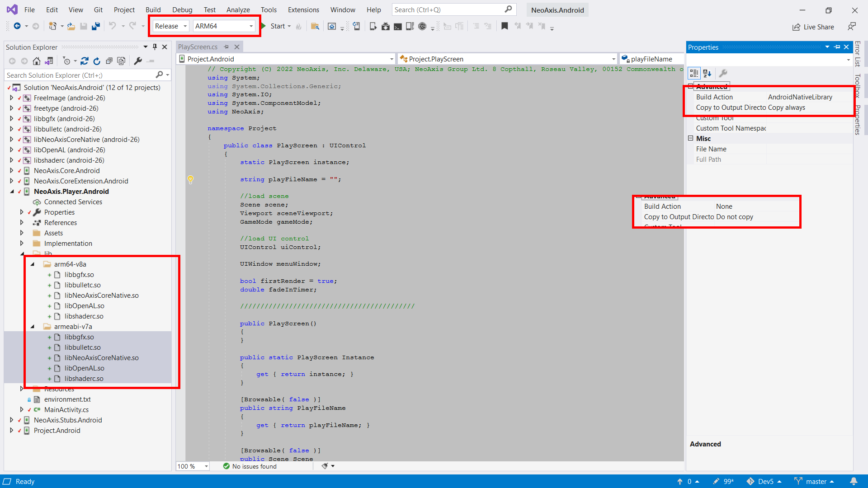The height and width of the screenshot is (488, 868).
Task: Open the Find in Files icon
Action: coord(315,26)
